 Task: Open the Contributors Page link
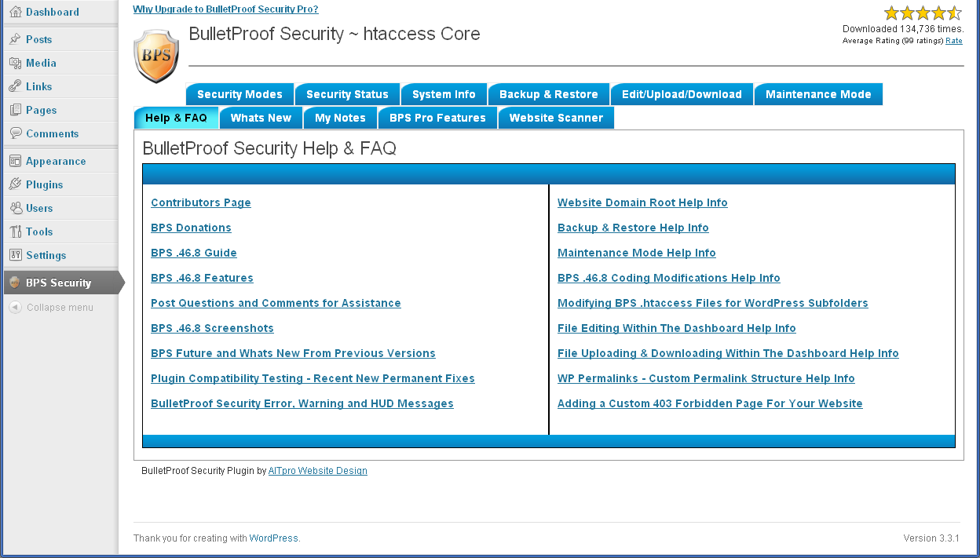click(201, 202)
